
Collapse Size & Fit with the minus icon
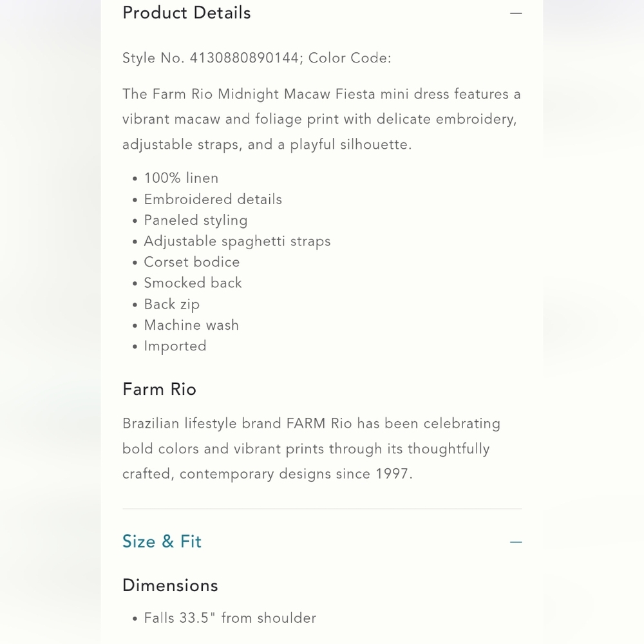click(515, 542)
